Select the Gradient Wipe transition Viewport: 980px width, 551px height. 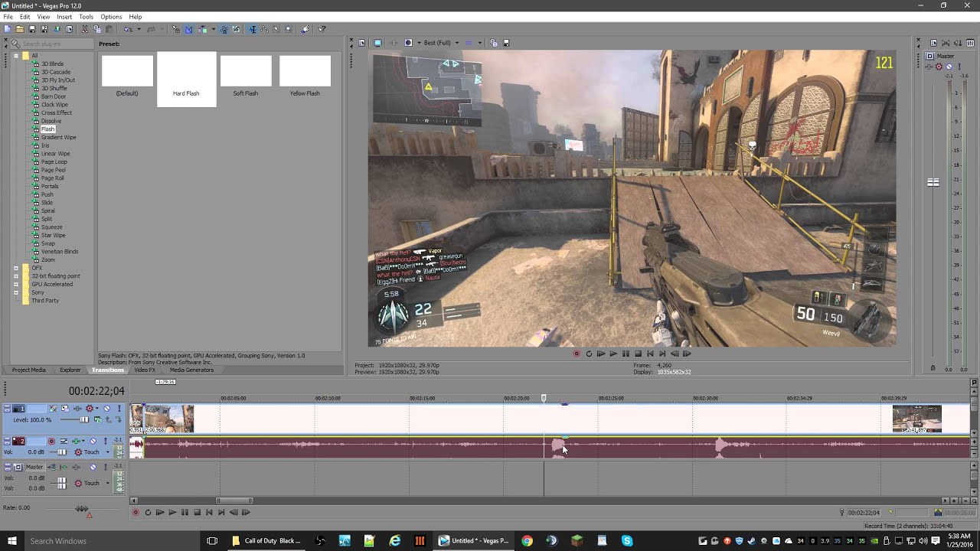[x=58, y=137]
